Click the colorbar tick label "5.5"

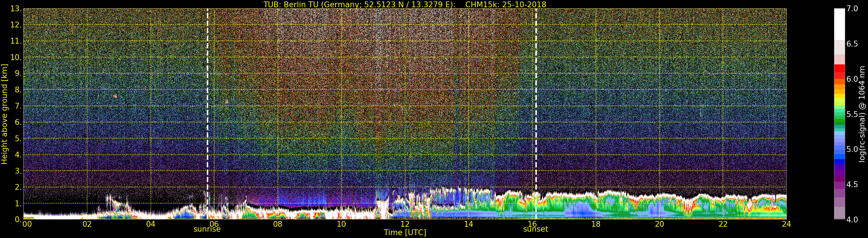click(852, 114)
